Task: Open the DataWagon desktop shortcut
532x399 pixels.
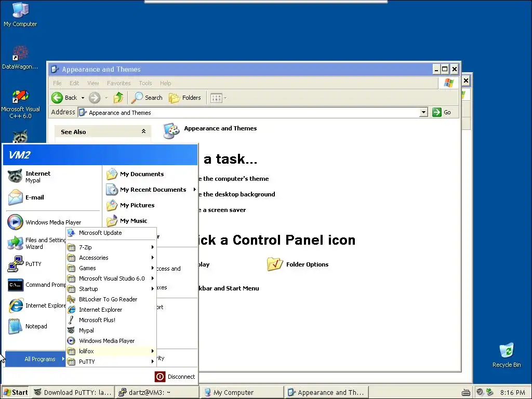Action: click(x=20, y=57)
